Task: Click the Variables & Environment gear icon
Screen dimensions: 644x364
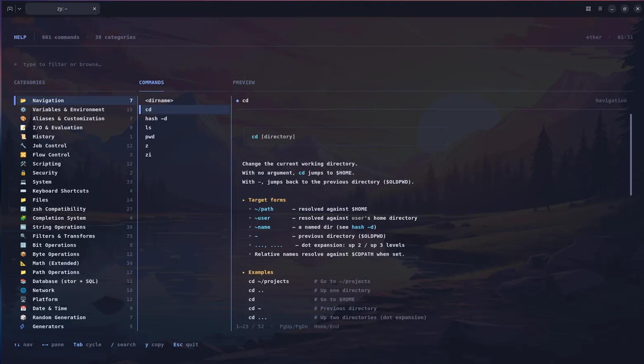Action: (23, 109)
